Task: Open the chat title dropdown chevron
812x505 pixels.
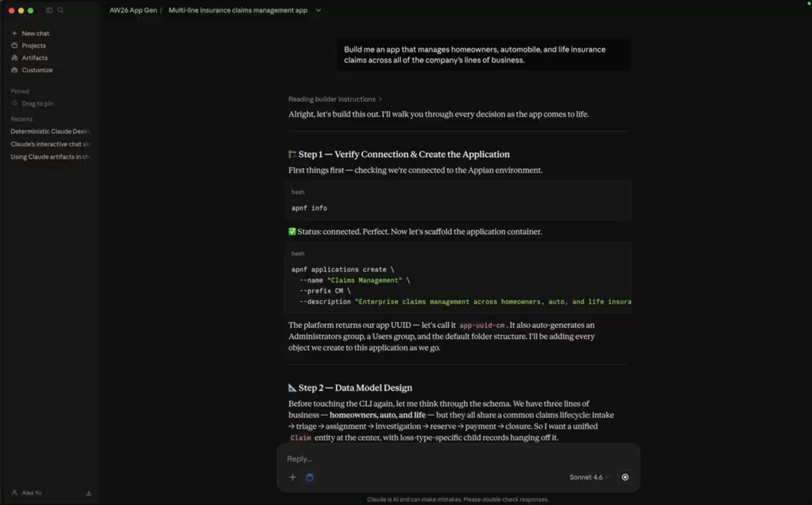Action: 318,10
